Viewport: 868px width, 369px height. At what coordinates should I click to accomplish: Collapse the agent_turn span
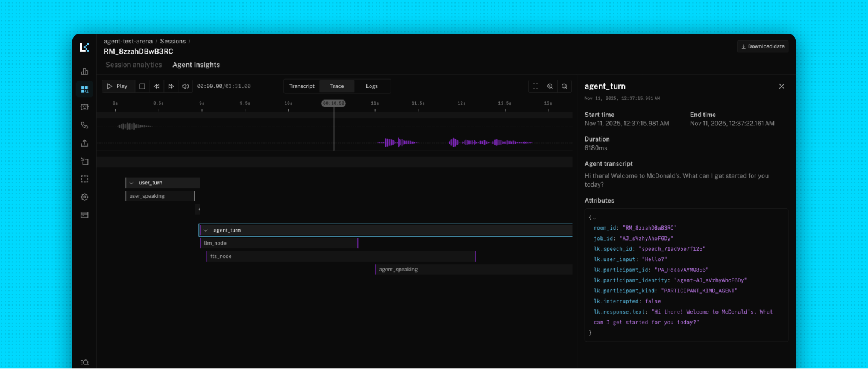(x=206, y=230)
